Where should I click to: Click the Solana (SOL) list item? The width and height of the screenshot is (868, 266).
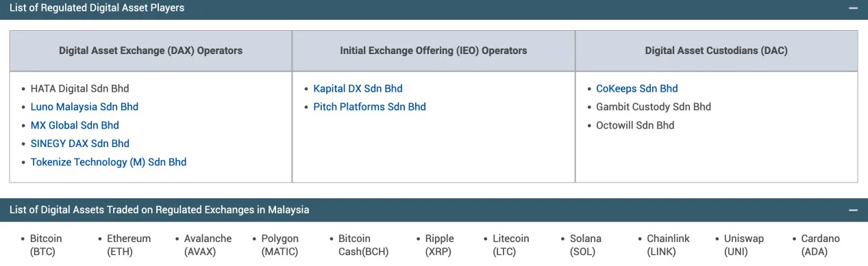click(586, 245)
